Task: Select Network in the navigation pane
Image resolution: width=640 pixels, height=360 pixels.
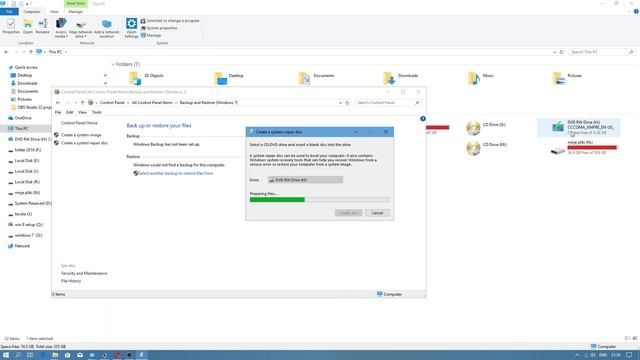Action: (19, 246)
